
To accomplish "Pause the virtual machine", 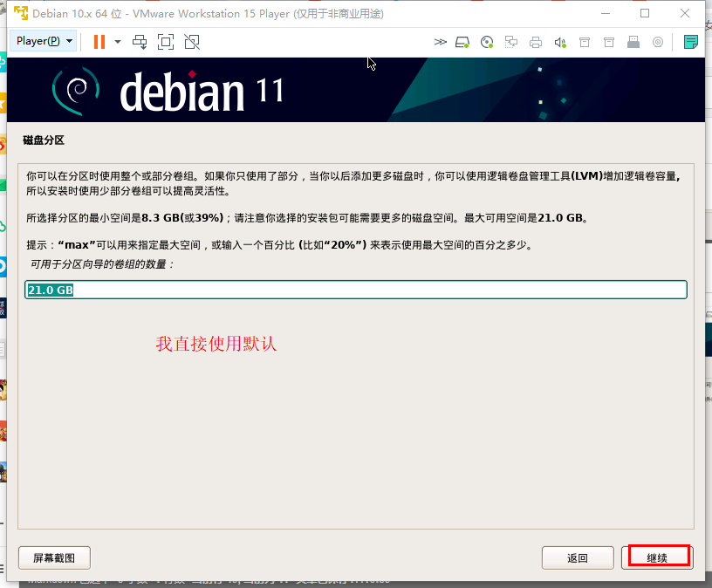I will coord(99,42).
